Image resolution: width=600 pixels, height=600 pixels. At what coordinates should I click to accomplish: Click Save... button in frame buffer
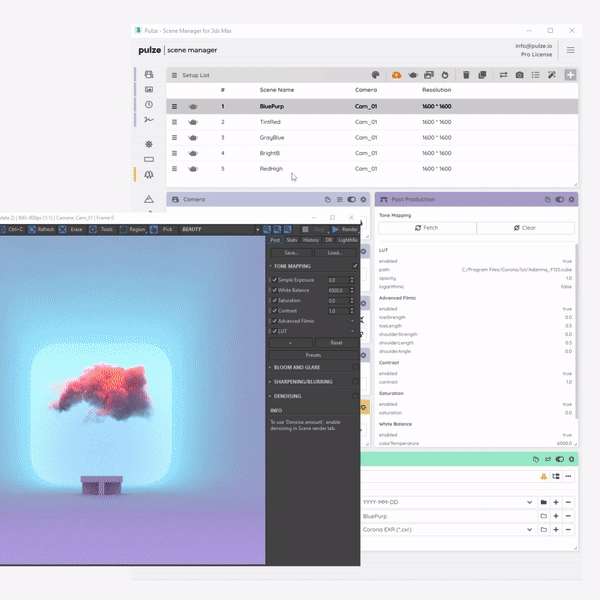(292, 253)
